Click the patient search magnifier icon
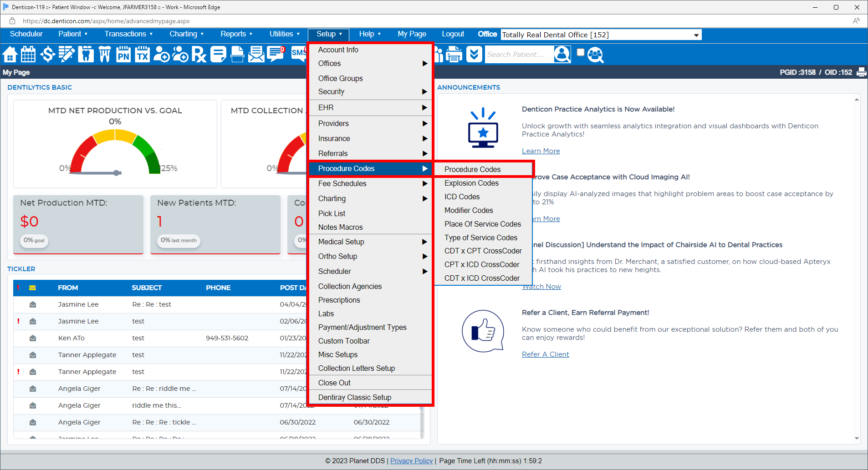The width and height of the screenshot is (868, 470). (562, 54)
